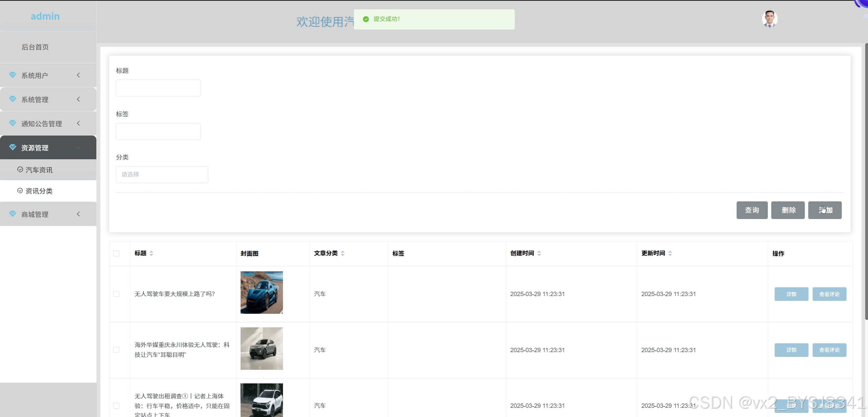Click 查看评论 for the first article
The height and width of the screenshot is (417, 868).
click(x=829, y=294)
